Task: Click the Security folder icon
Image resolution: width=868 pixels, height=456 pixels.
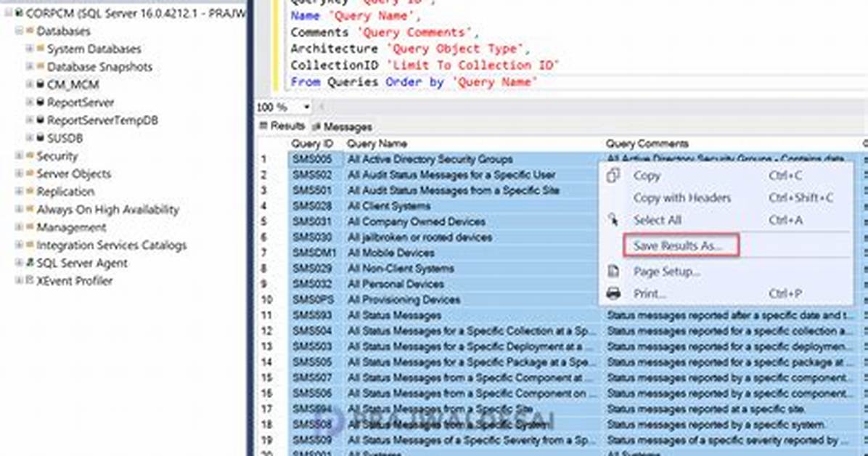Action: coord(30,155)
